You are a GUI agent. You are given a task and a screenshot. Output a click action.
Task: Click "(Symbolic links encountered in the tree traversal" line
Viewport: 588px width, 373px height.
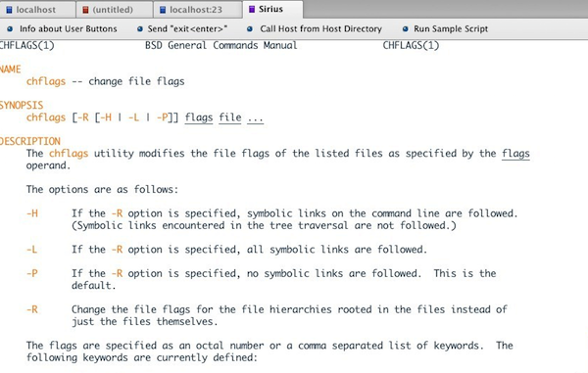pos(264,225)
